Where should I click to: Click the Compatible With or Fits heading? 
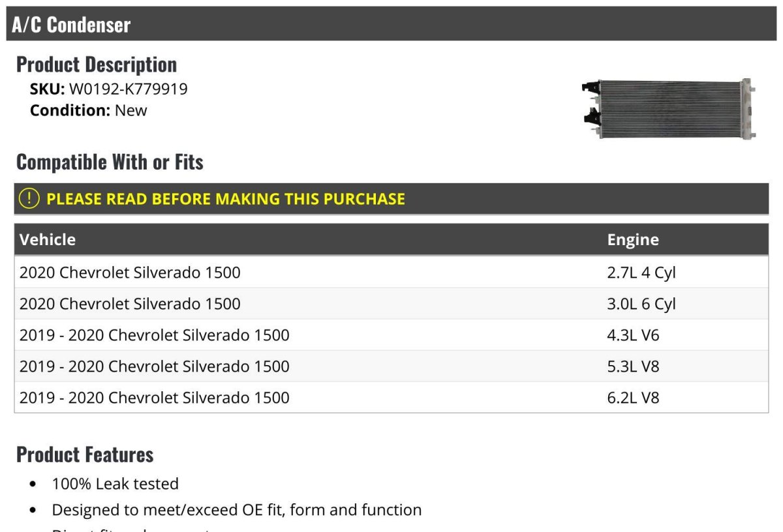(x=110, y=162)
